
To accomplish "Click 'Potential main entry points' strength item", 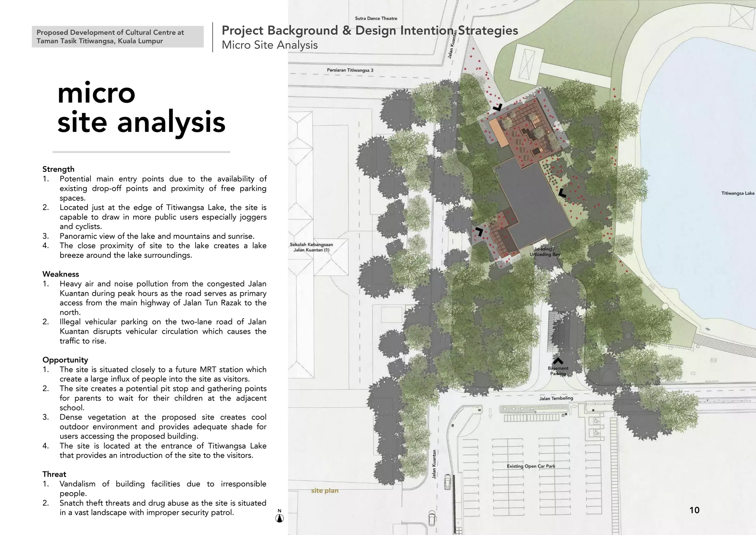I will pyautogui.click(x=154, y=188).
